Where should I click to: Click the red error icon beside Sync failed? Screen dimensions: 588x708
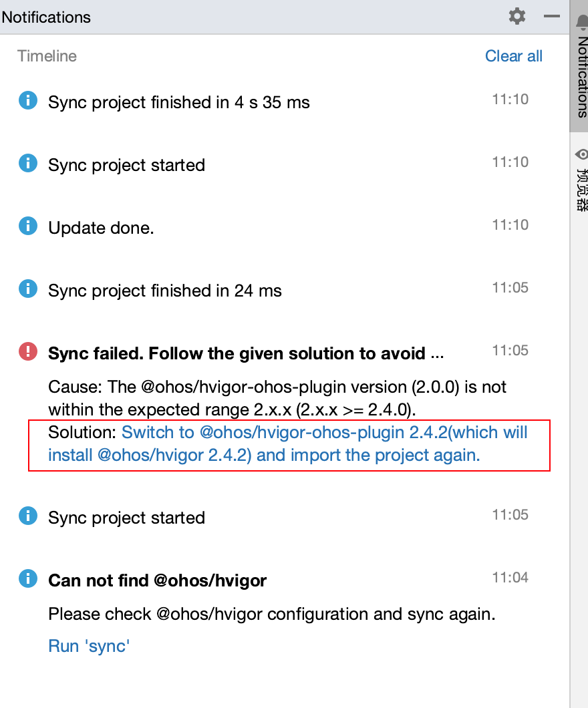tap(28, 351)
